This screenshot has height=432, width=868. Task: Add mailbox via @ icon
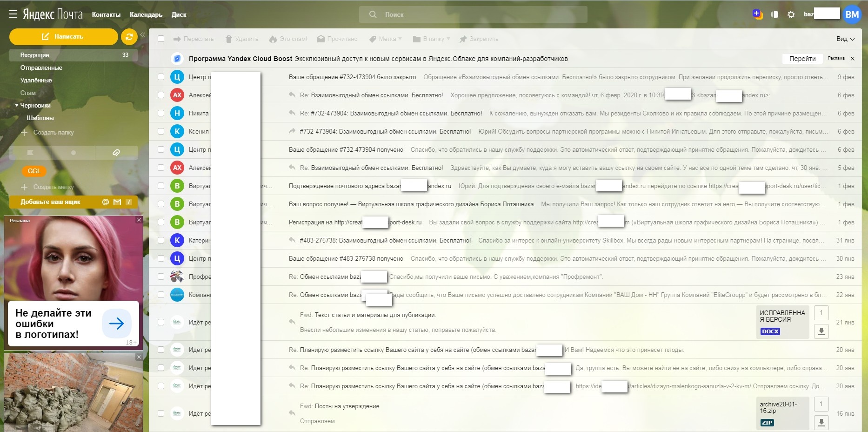click(106, 202)
